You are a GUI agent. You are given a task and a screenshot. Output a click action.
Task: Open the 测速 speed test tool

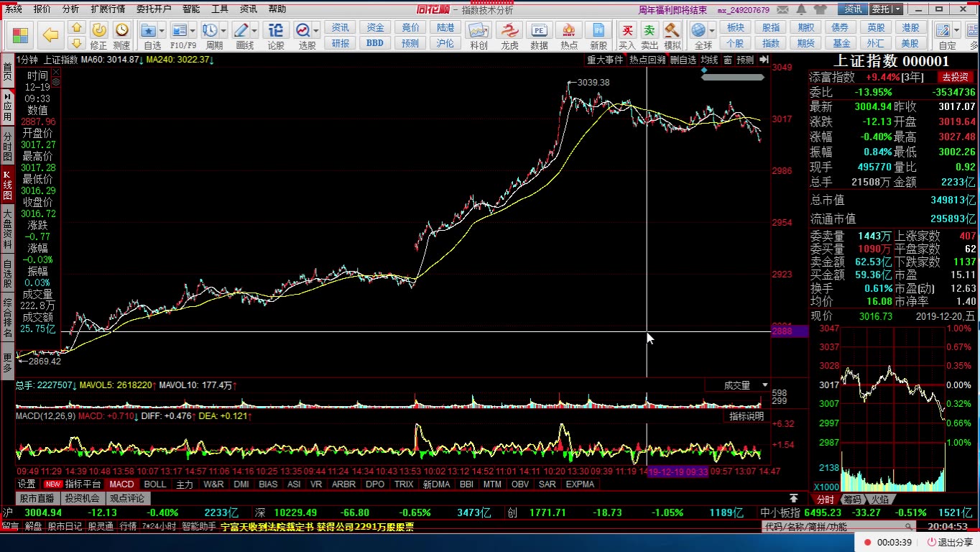pyautogui.click(x=122, y=35)
